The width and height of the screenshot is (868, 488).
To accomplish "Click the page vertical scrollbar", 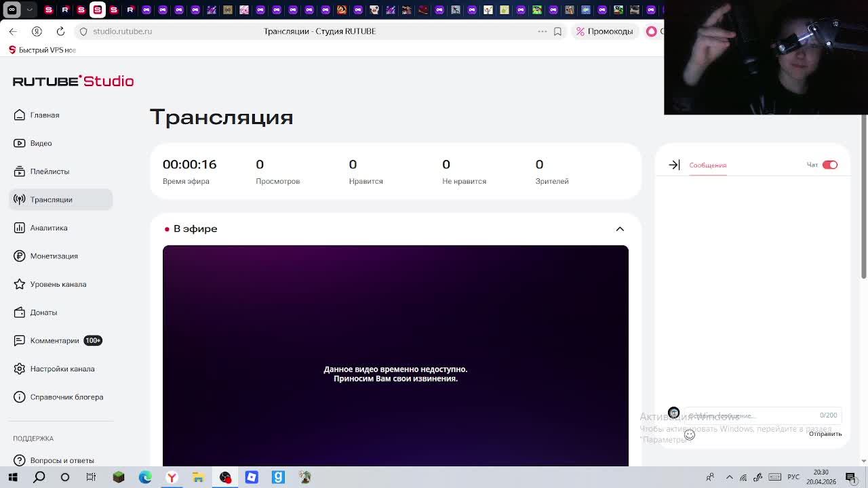I will point(864,197).
